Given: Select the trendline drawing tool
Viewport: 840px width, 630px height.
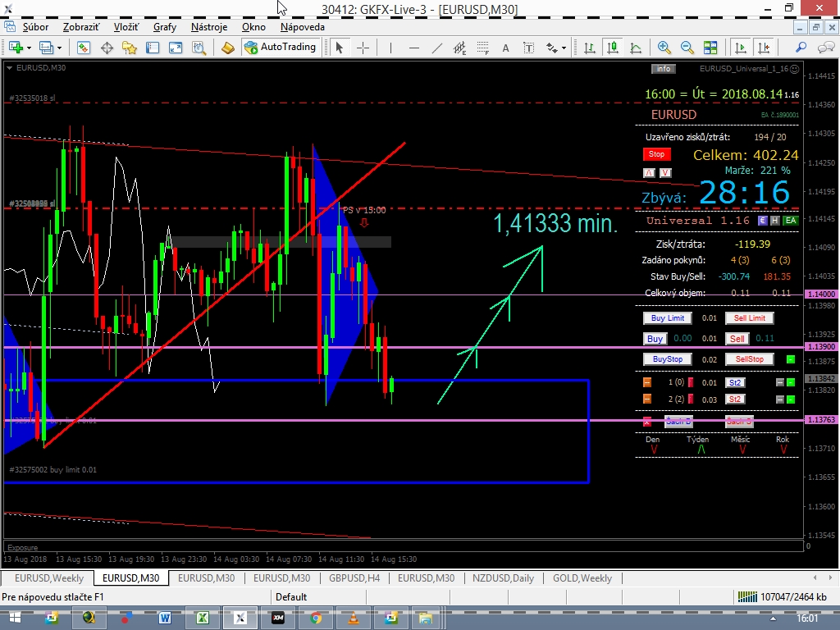Looking at the screenshot, I should click(x=437, y=48).
